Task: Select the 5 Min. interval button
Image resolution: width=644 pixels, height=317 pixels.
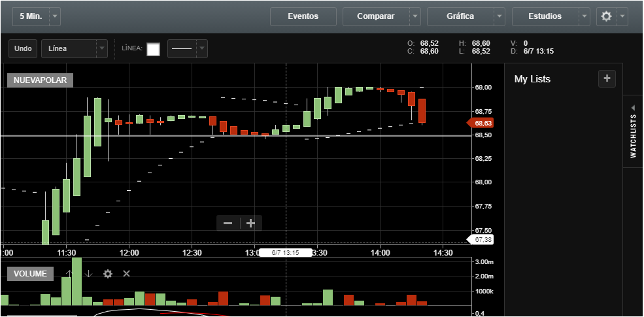Action: click(x=31, y=17)
